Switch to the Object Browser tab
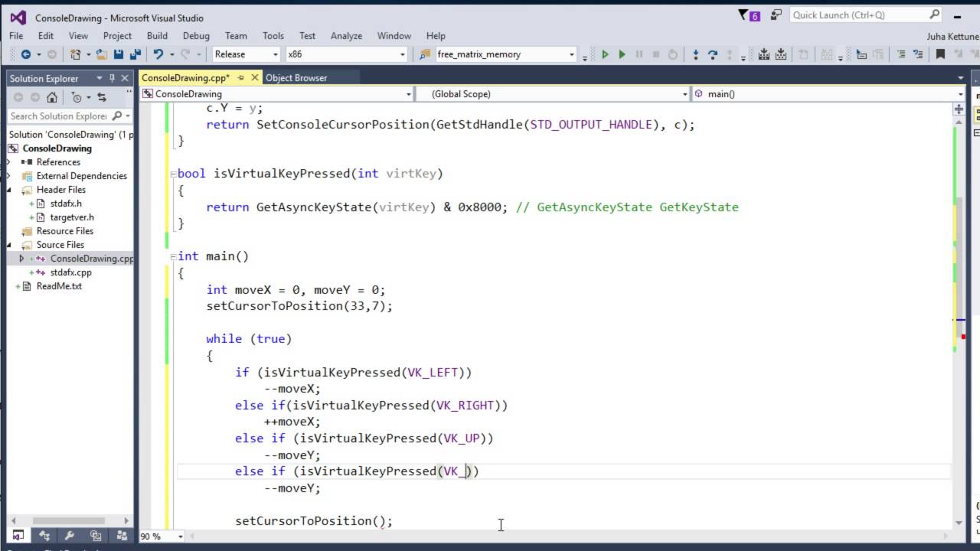Screen dimensions: 980x551 coord(296,78)
